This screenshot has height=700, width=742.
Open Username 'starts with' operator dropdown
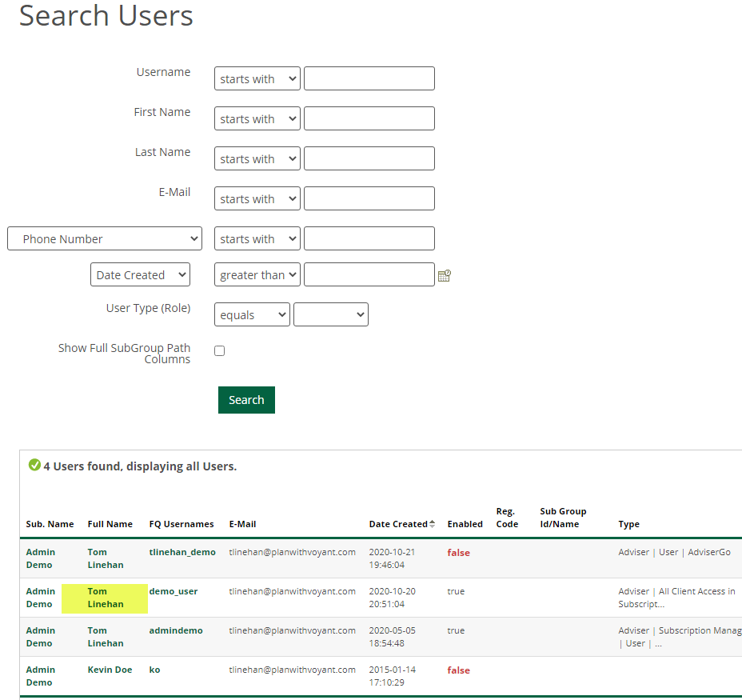tap(257, 78)
